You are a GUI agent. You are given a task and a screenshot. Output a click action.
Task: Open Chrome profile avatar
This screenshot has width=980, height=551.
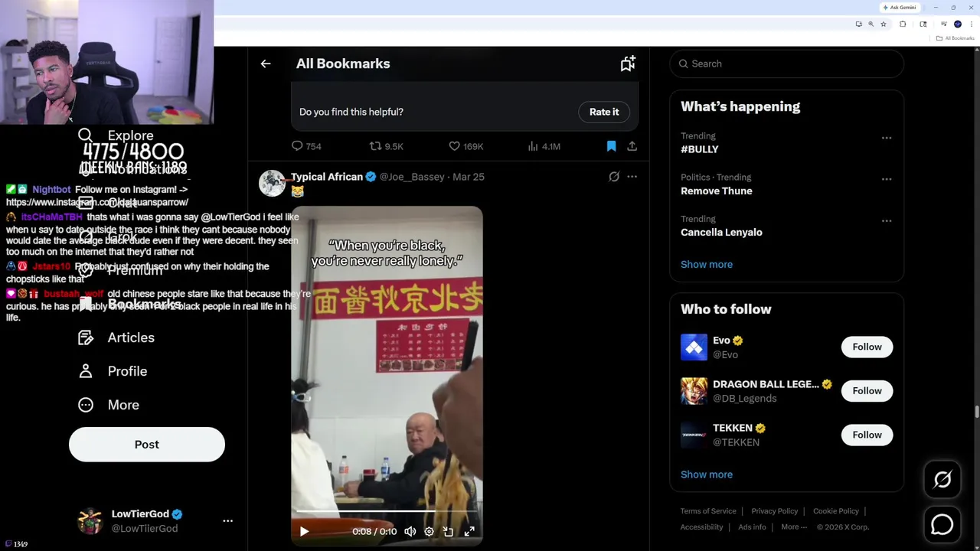(958, 24)
